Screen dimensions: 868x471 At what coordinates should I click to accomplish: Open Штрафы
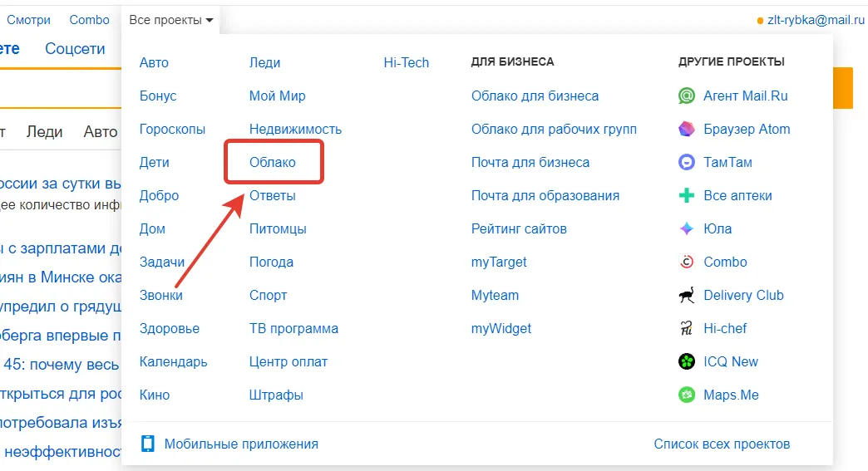pos(276,395)
